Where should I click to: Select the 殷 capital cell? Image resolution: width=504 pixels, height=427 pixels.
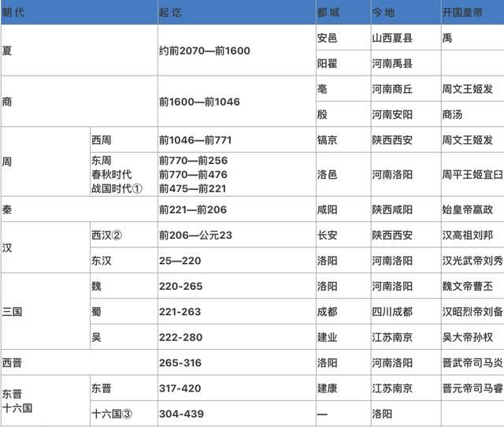tap(343, 114)
